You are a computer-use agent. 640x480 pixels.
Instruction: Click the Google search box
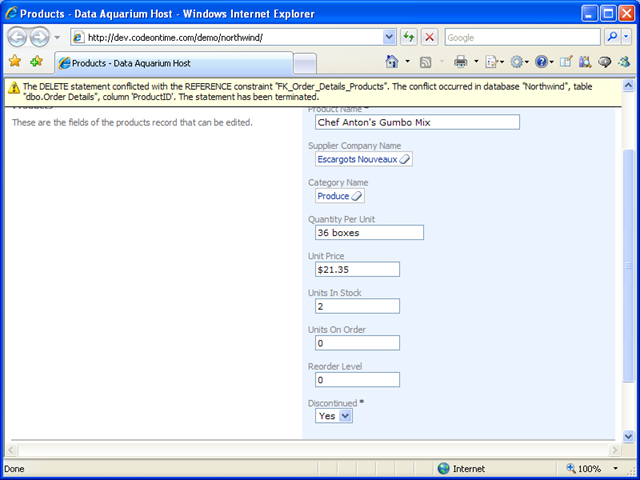522,38
